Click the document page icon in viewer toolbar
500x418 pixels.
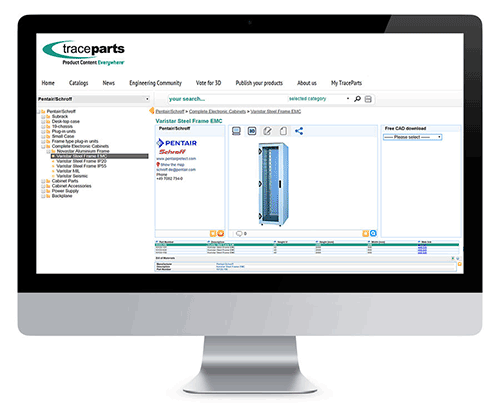pyautogui.click(x=283, y=131)
